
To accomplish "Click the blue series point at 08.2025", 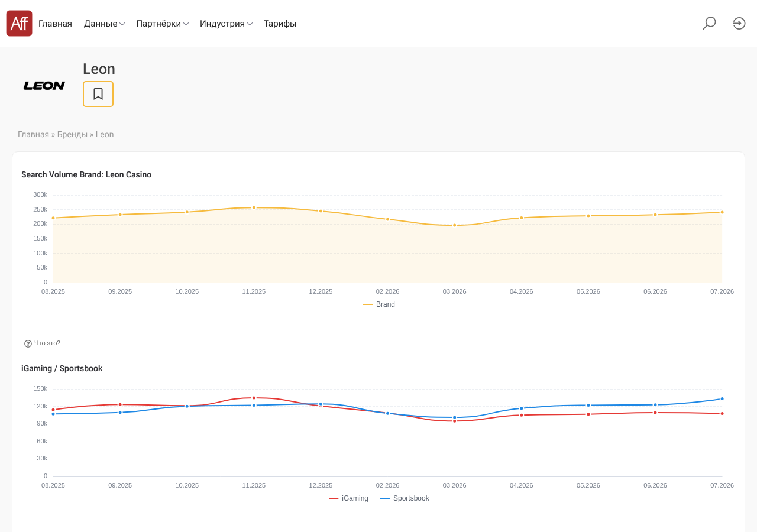I will (x=53, y=414).
